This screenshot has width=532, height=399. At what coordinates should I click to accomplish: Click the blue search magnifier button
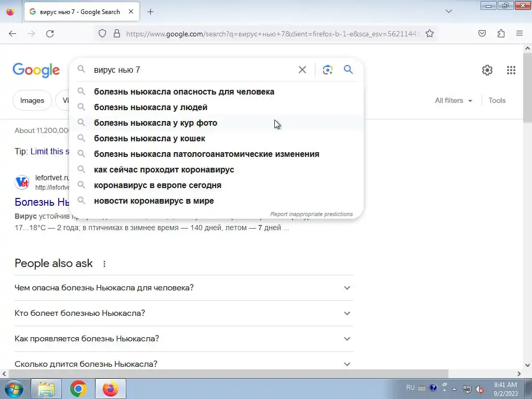348,70
